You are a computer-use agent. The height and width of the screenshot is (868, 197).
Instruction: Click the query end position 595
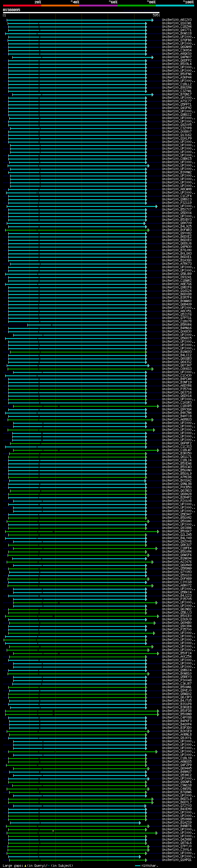pyautogui.click(x=155, y=15)
